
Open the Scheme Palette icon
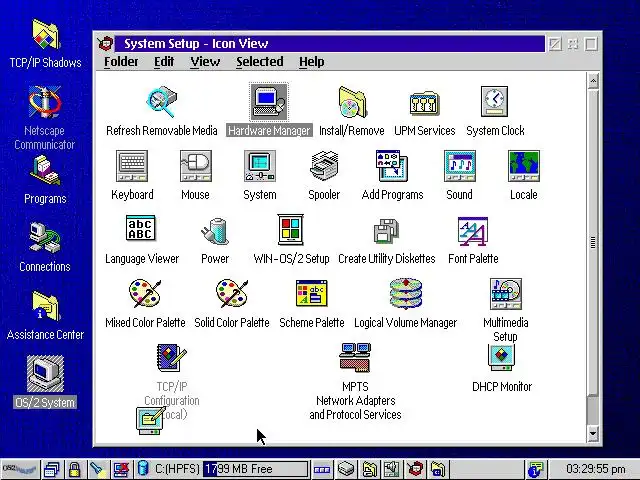click(311, 293)
